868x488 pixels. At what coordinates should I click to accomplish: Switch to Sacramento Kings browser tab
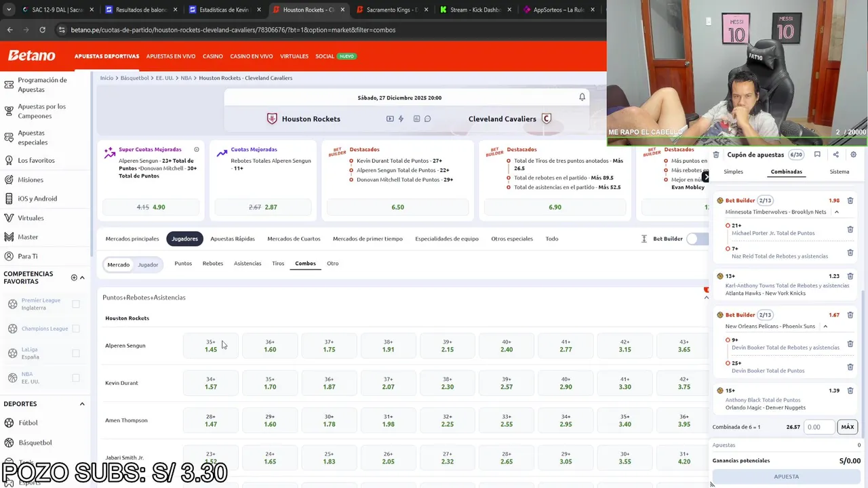tap(392, 9)
